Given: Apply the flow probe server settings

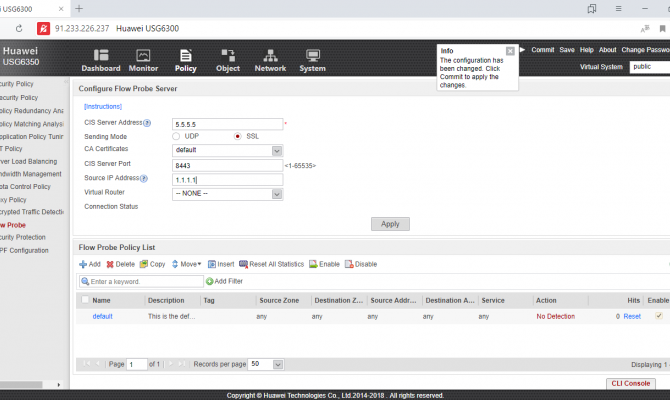Looking at the screenshot, I should click(390, 224).
